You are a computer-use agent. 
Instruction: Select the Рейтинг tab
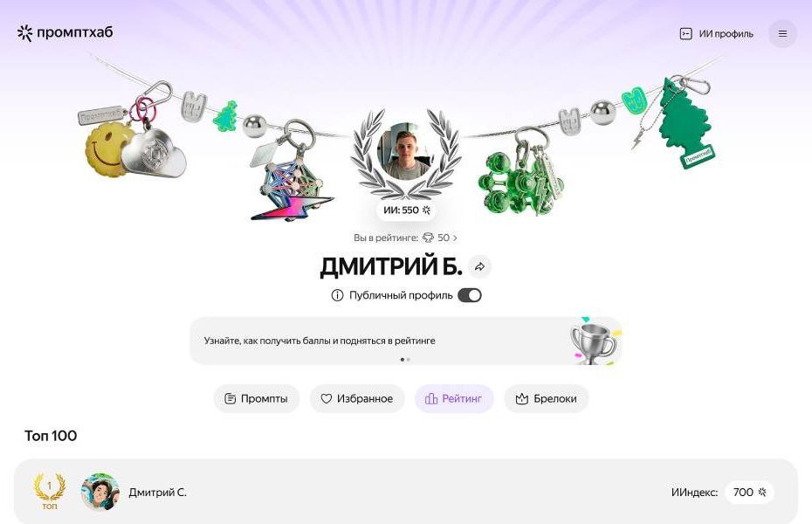pos(454,399)
